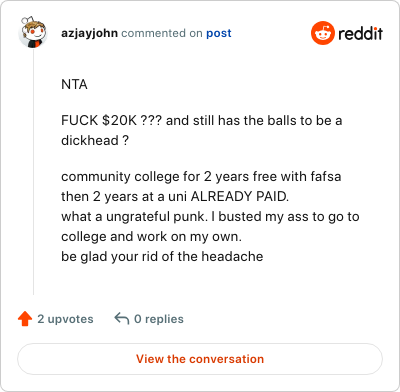This screenshot has width=400, height=392.
Task: Click the orange Reddit Snoo logo icon
Action: tap(323, 33)
